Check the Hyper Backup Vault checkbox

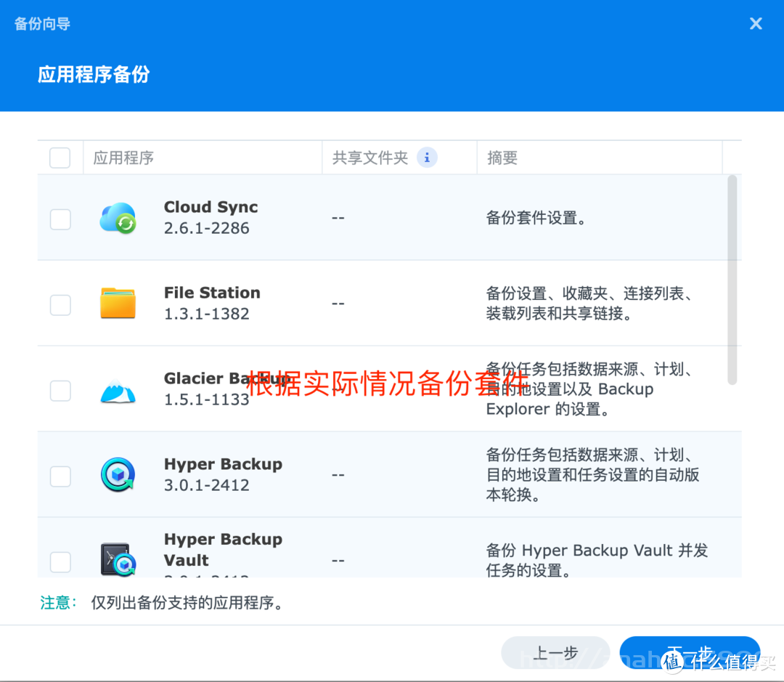point(60,562)
